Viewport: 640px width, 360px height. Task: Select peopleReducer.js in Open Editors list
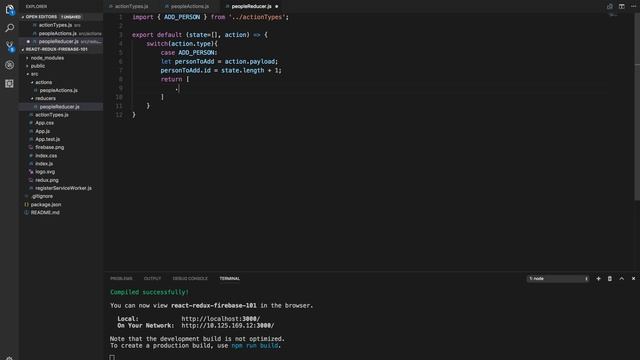click(x=60, y=42)
